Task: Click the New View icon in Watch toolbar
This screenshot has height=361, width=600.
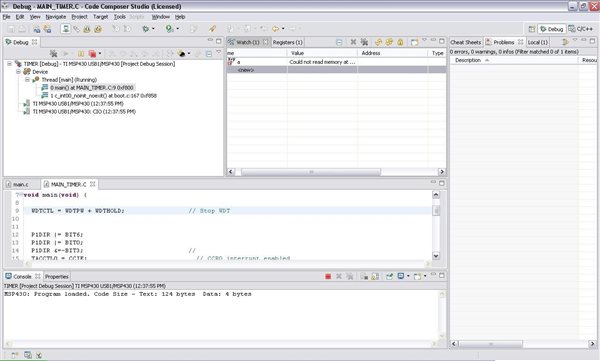Action: 414,42
